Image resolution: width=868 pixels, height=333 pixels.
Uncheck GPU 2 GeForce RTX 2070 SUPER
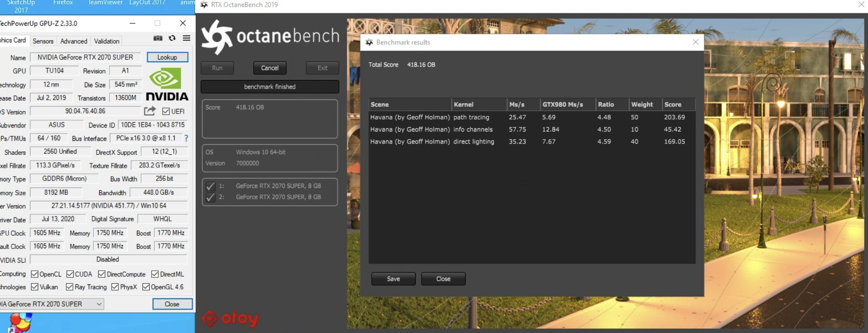coord(210,197)
